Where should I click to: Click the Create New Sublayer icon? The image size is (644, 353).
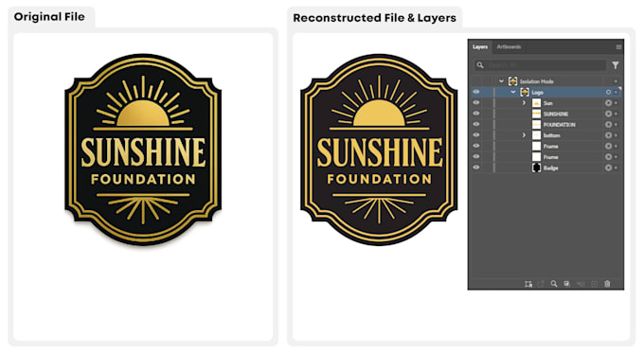(581, 284)
